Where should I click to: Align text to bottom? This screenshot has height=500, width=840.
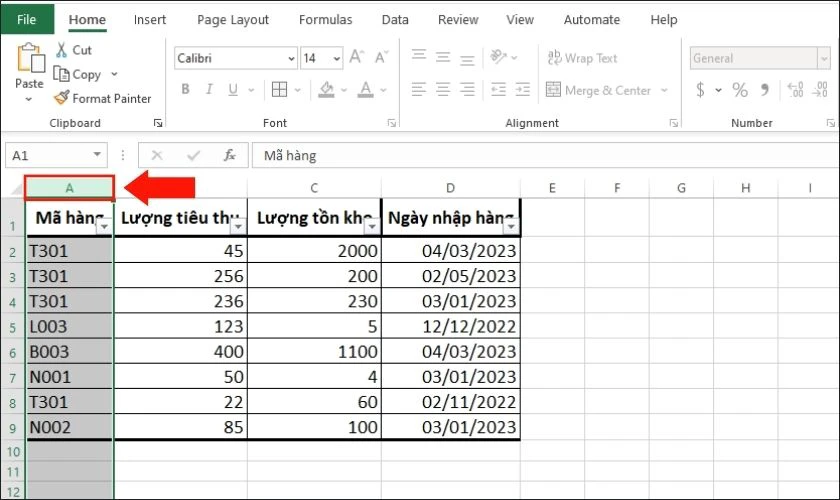point(467,58)
